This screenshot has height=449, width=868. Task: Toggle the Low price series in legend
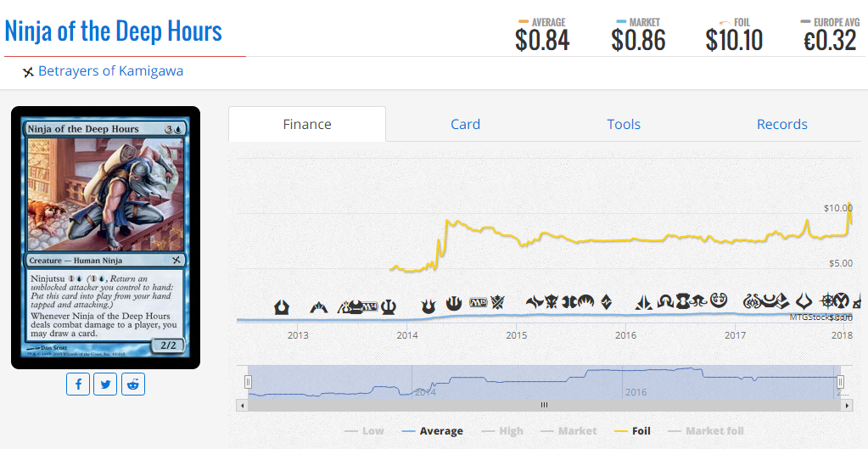coord(364,431)
